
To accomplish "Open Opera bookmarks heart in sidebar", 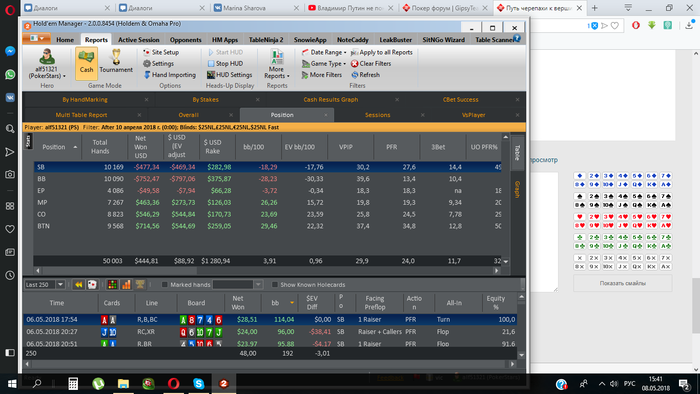I will (x=10, y=229).
